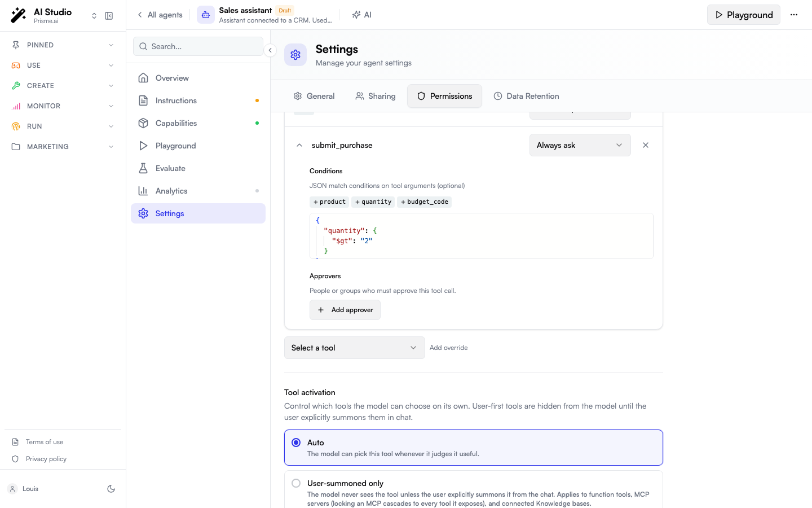
Task: Click the Add approver button
Action: 345,310
